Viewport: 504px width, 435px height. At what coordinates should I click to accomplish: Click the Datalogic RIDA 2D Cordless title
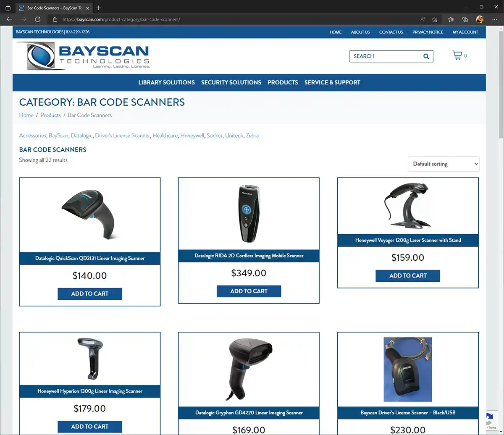249,256
